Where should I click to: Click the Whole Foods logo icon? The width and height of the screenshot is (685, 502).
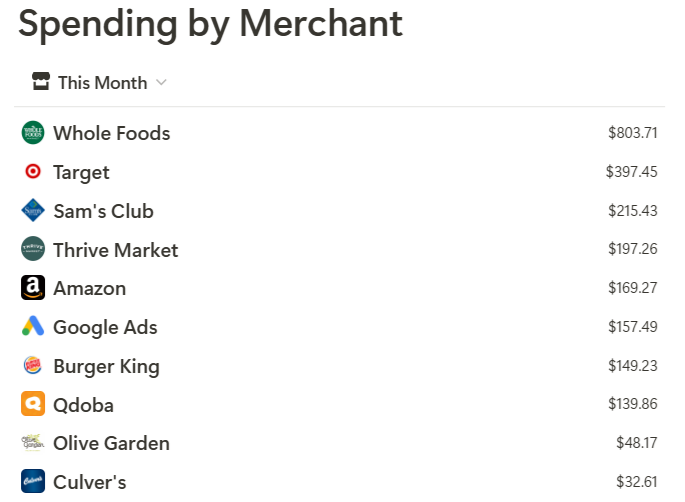click(x=33, y=133)
